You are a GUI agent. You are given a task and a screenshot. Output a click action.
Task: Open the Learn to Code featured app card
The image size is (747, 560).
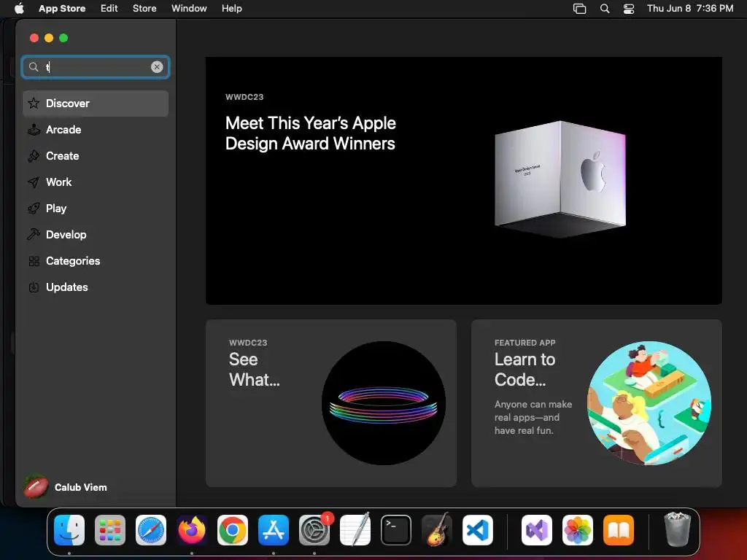pos(597,402)
